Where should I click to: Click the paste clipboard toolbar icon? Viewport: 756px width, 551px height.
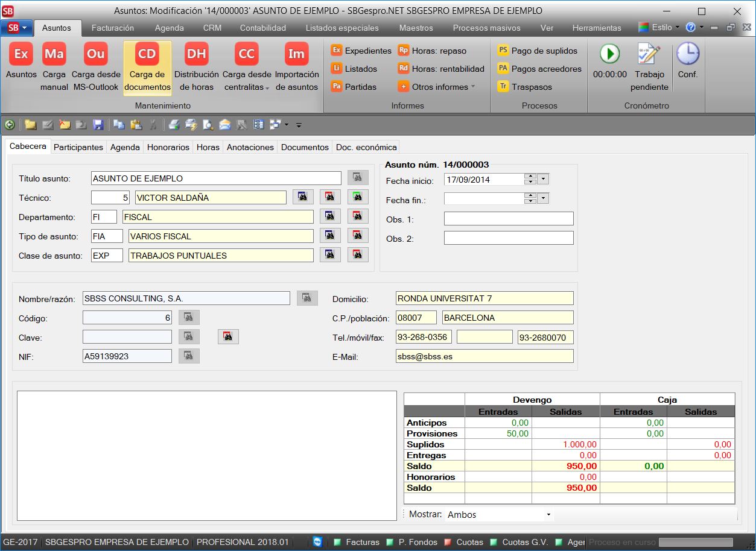pos(136,125)
